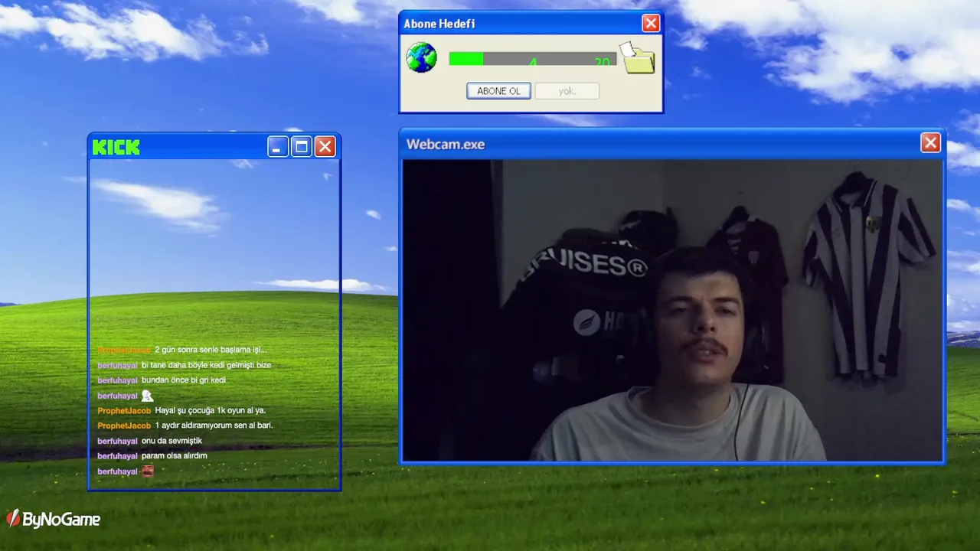The height and width of the screenshot is (551, 980).
Task: Close the Webcam.exe window
Action: 930,142
